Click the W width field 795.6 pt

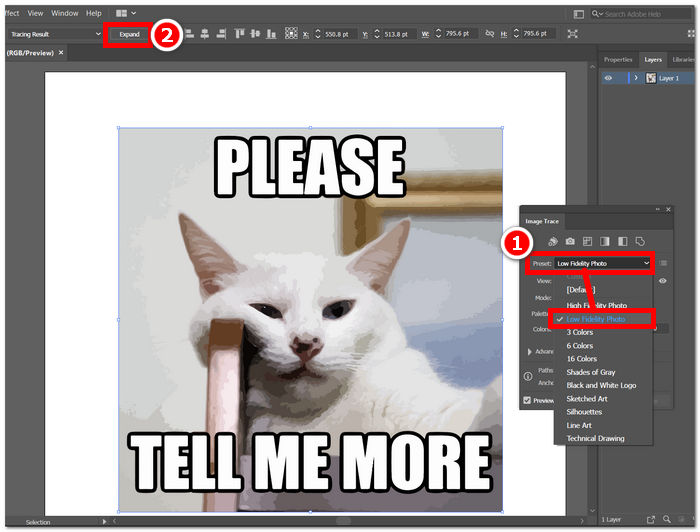tap(461, 33)
